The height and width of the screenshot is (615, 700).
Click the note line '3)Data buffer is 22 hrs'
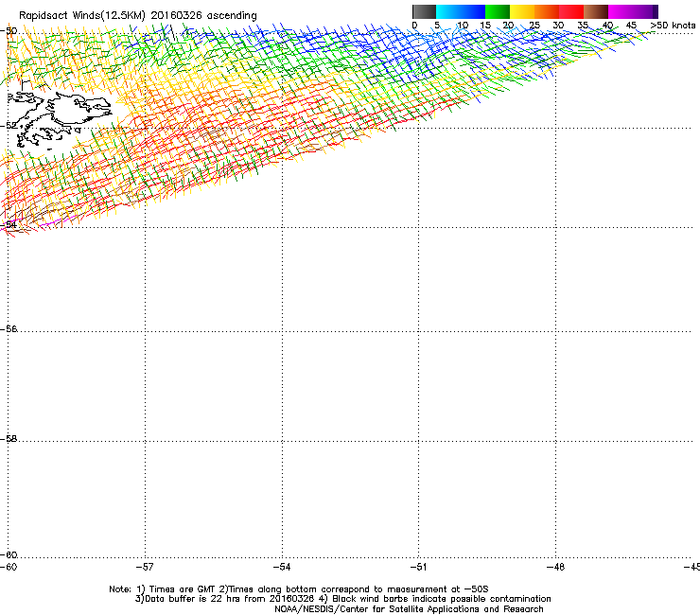pyautogui.click(x=342, y=599)
